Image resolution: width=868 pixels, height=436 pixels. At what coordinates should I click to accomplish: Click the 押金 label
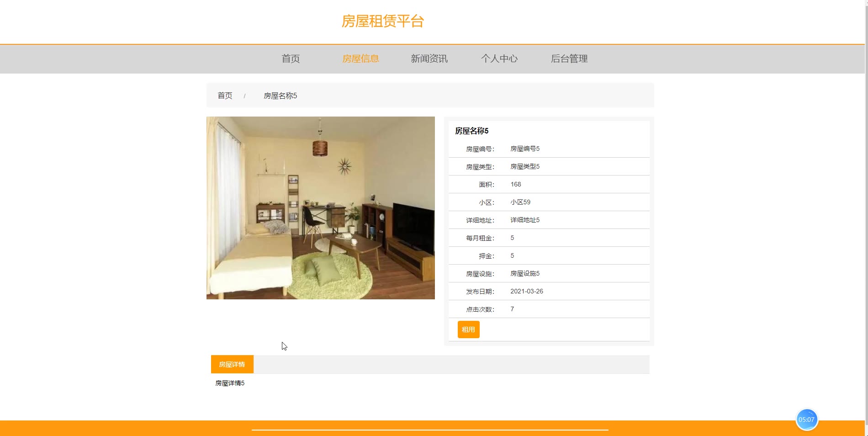click(x=486, y=256)
